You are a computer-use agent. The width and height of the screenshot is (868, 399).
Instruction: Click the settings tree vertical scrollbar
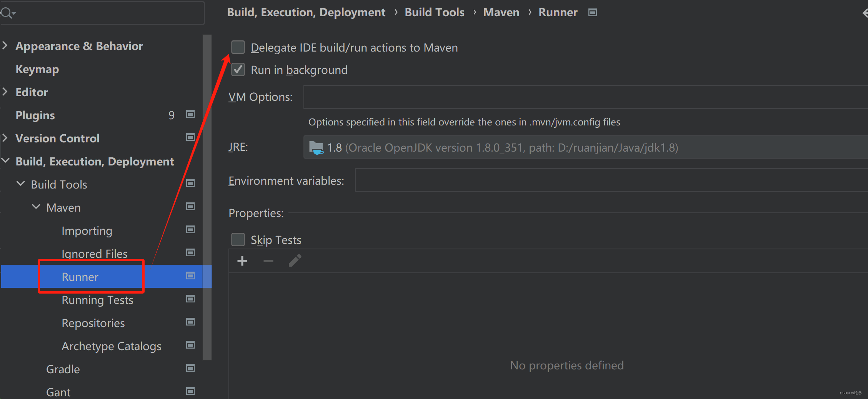[207, 197]
